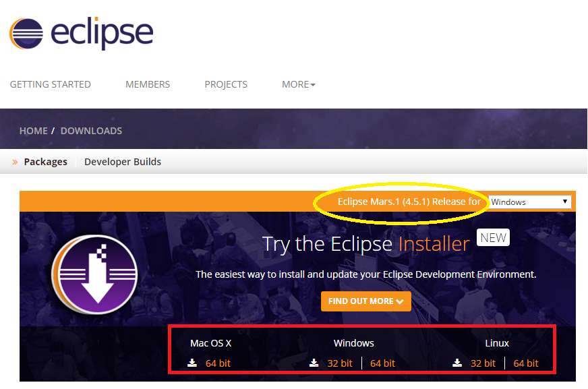
Task: Switch to the Developer Builds tab
Action: coord(123,162)
